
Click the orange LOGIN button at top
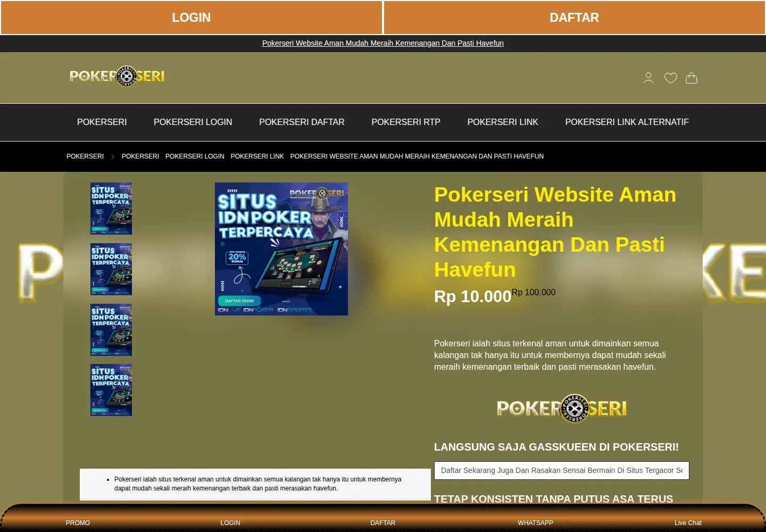click(191, 18)
